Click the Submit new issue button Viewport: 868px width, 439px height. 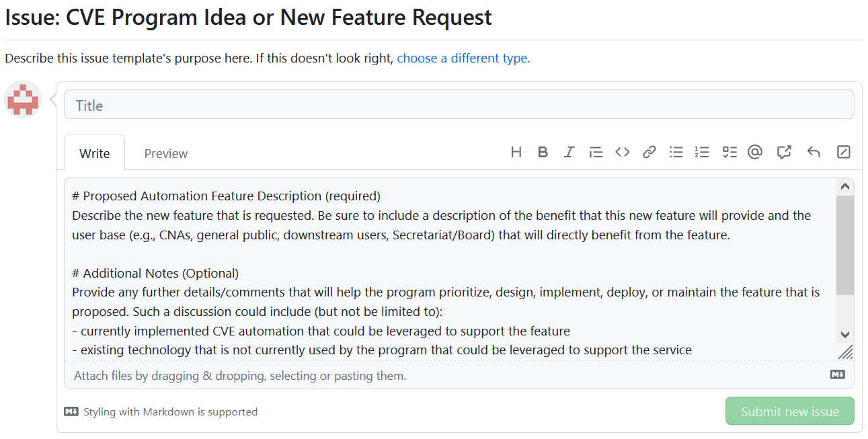click(x=789, y=411)
